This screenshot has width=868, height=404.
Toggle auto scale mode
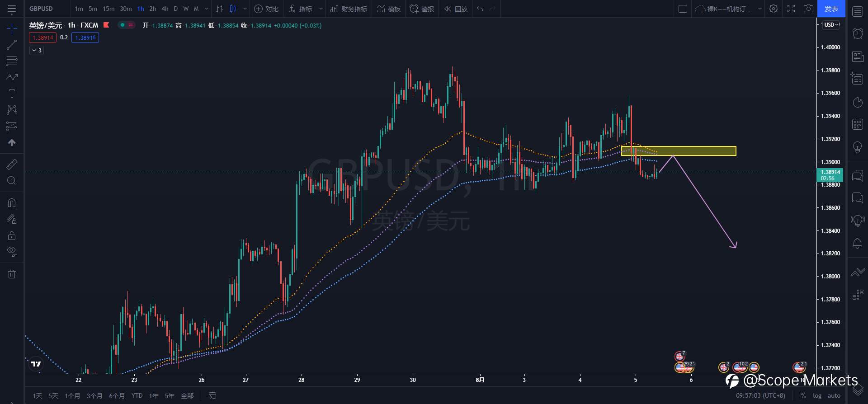834,395
